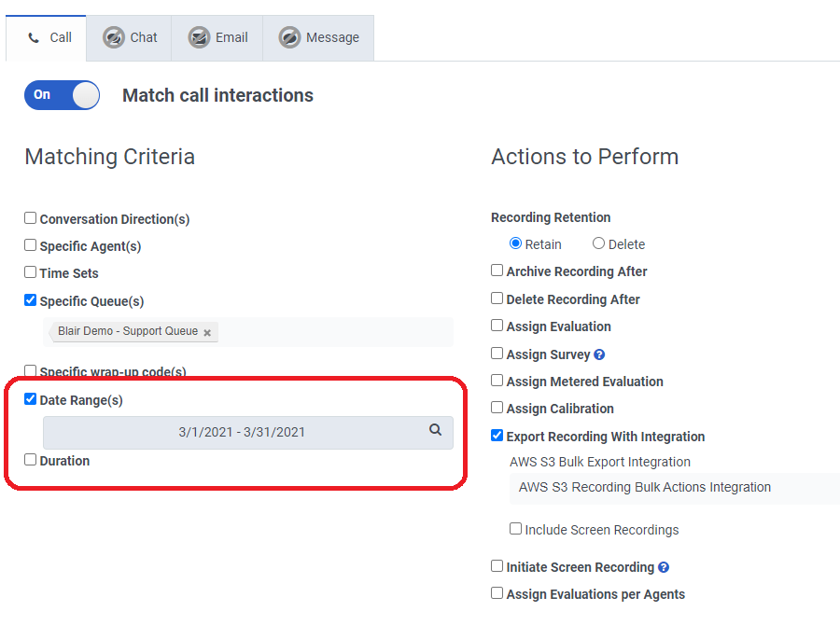
Task: Open the Chat tab
Action: pos(130,38)
